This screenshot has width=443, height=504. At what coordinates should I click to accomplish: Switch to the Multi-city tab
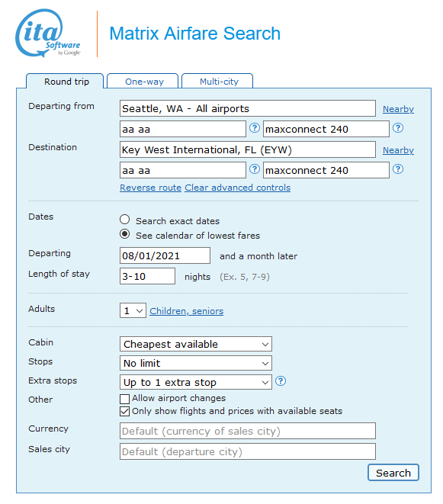(217, 82)
